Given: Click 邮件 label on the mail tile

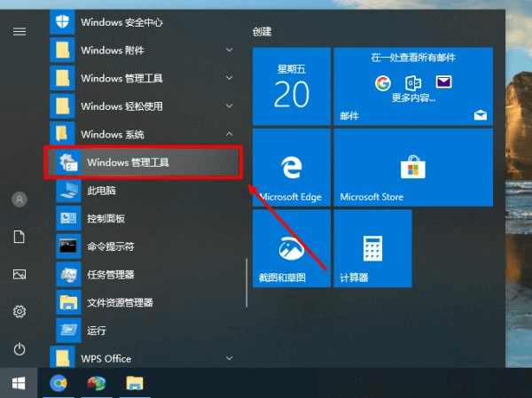Looking at the screenshot, I should click(349, 116).
